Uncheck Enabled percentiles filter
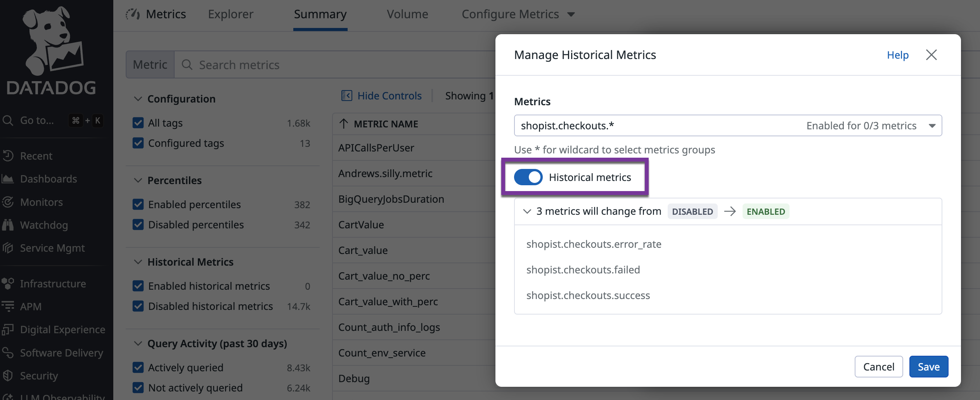This screenshot has height=400, width=980. (138, 204)
